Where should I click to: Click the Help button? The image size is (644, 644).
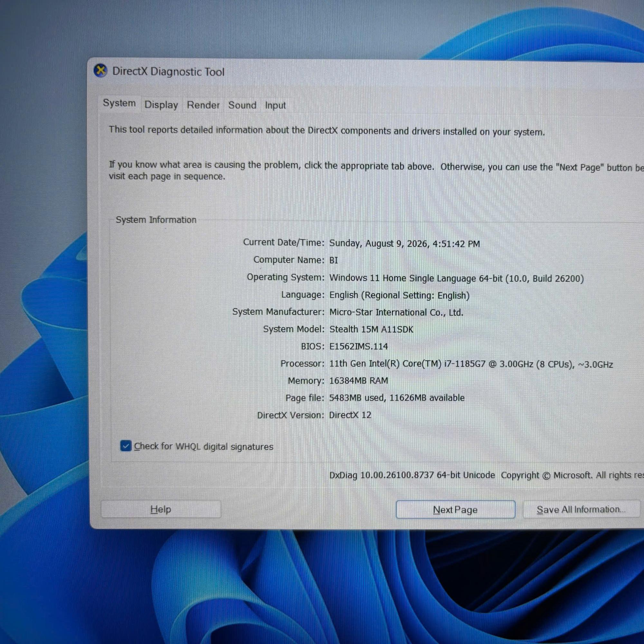pos(161,509)
